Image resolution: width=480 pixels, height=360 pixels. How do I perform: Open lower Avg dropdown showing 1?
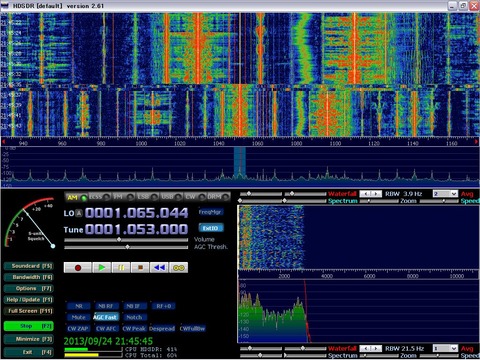click(x=445, y=348)
